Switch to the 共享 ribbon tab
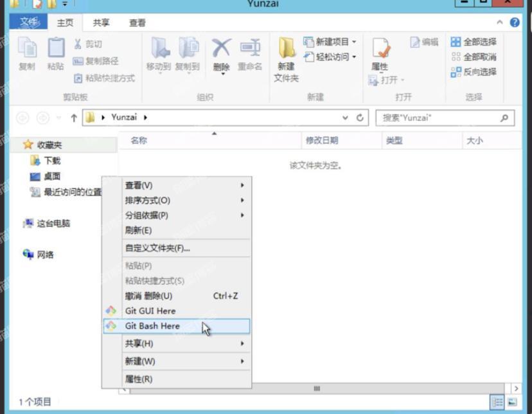Image resolution: width=532 pixels, height=414 pixels. click(101, 22)
